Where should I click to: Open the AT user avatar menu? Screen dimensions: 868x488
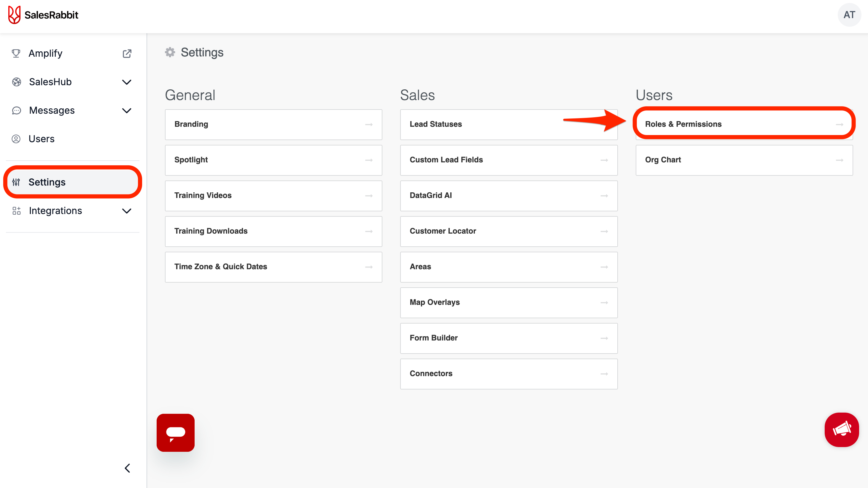coord(849,15)
